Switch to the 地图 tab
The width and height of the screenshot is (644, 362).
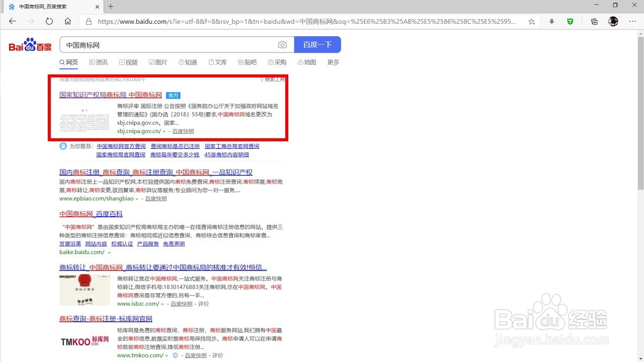point(307,62)
